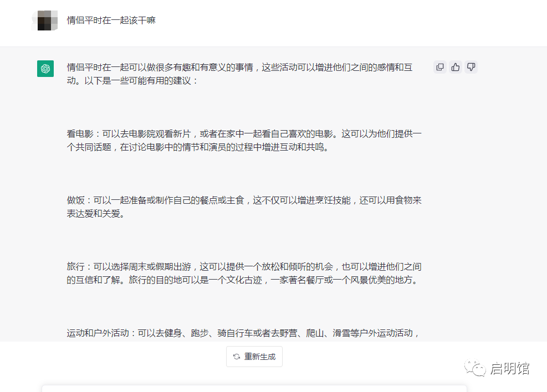Click the 重新生成 regenerate button
547x392 pixels.
(254, 357)
